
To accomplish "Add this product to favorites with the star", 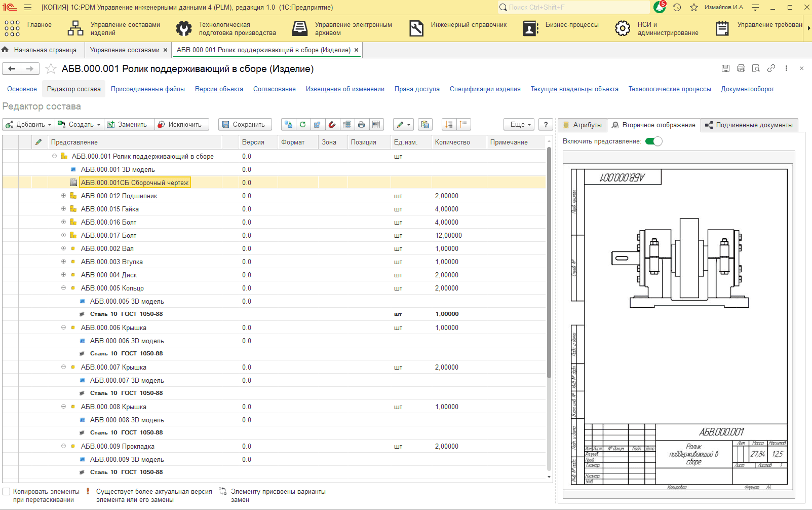I will 51,68.
